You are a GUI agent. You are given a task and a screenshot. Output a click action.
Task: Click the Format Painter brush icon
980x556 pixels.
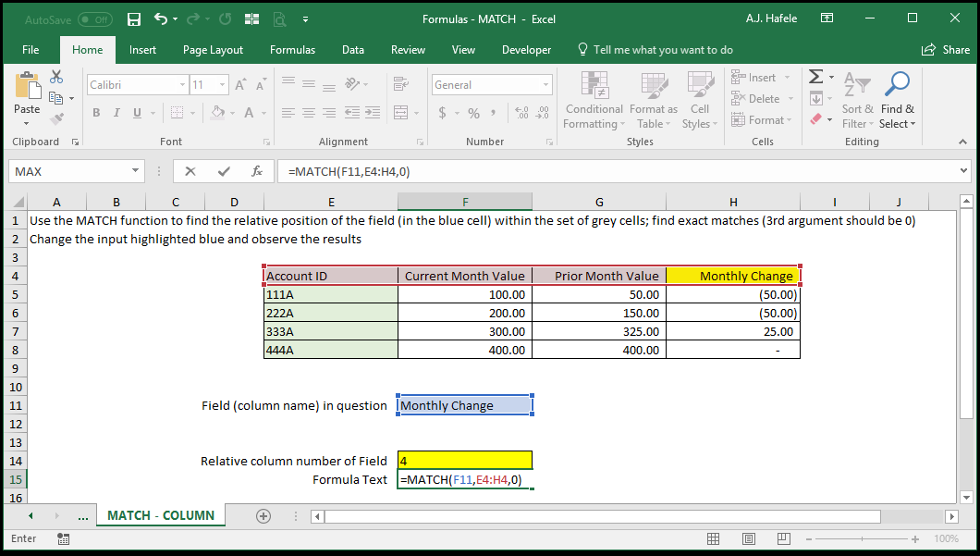56,118
